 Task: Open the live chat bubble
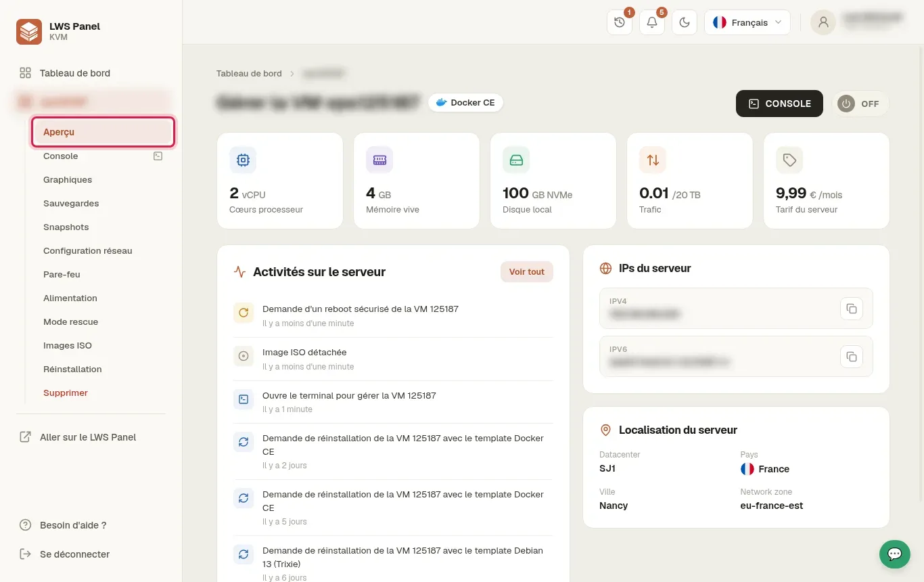(895, 554)
